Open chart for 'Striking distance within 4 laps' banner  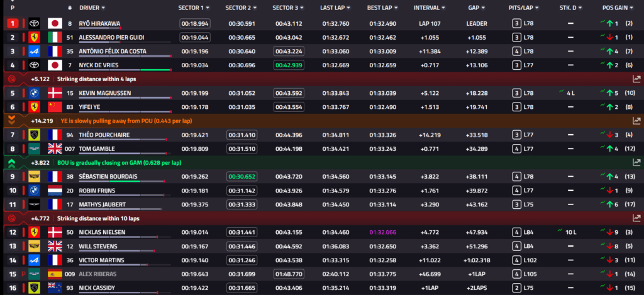(x=636, y=79)
